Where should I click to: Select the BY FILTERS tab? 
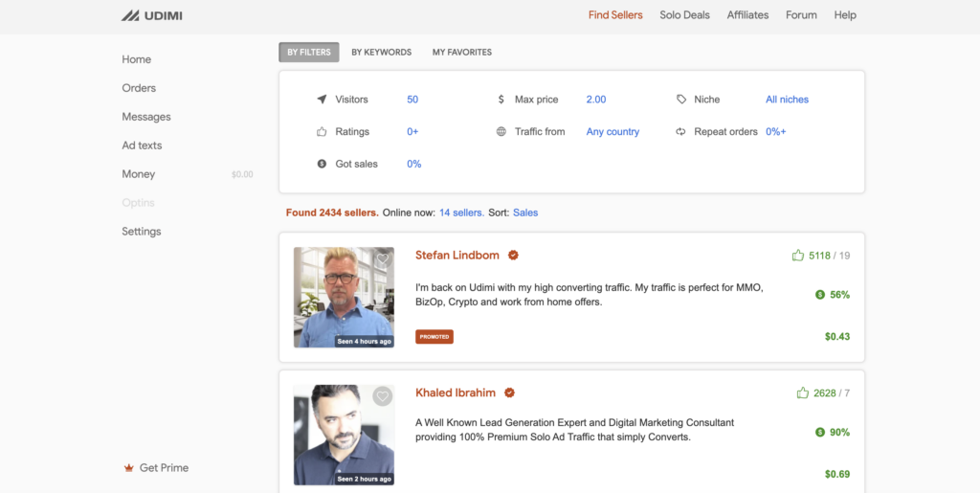coord(309,53)
